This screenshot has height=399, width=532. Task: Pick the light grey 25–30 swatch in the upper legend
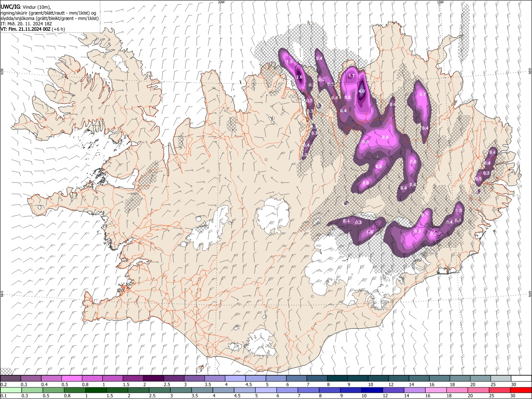[501, 378]
